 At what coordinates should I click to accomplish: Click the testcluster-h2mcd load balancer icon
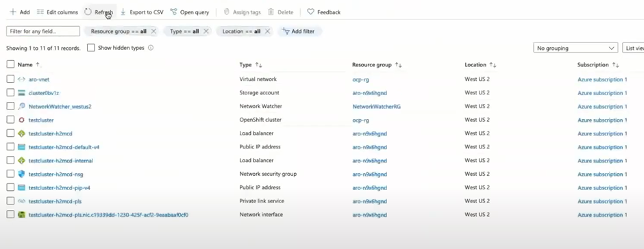coord(22,133)
